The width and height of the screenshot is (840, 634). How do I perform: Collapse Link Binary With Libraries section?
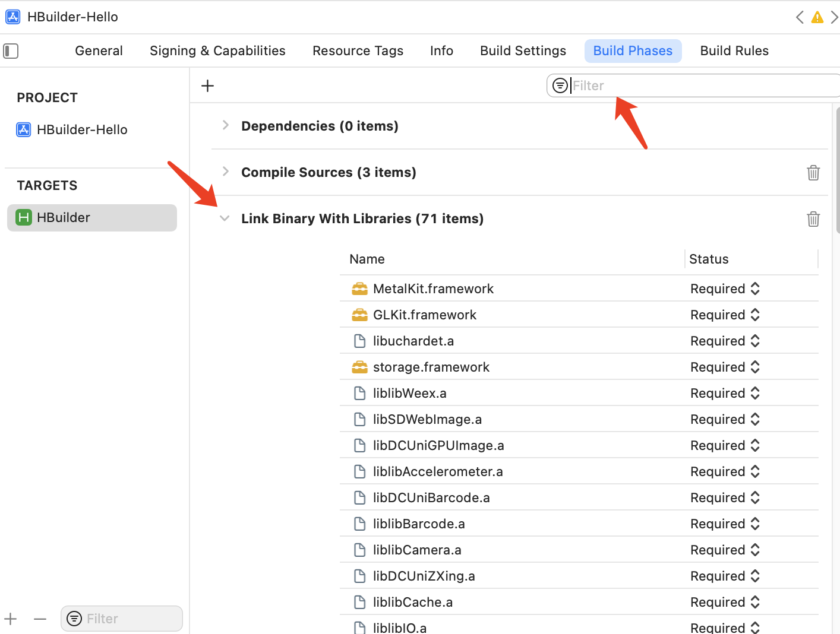pyautogui.click(x=225, y=218)
